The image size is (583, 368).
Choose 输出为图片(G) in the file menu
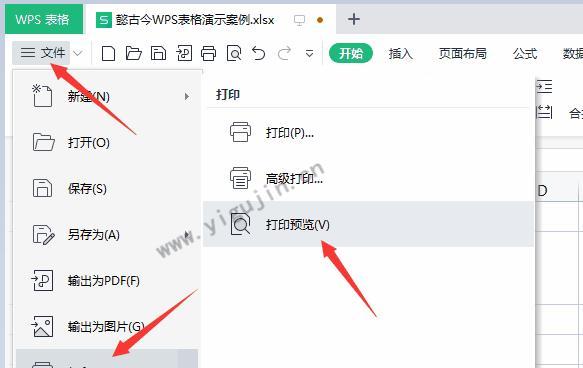107,327
